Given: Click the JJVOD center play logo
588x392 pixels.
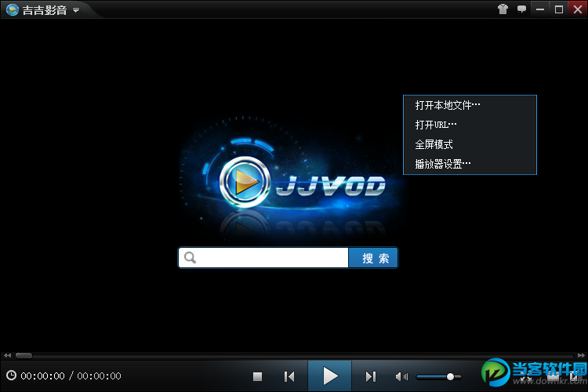Looking at the screenshot, I should pyautogui.click(x=245, y=182).
